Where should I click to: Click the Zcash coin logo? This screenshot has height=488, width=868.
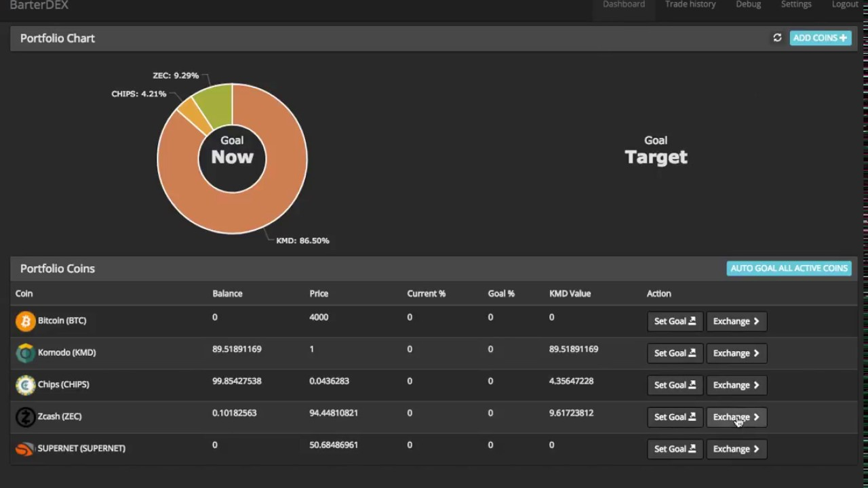point(25,417)
